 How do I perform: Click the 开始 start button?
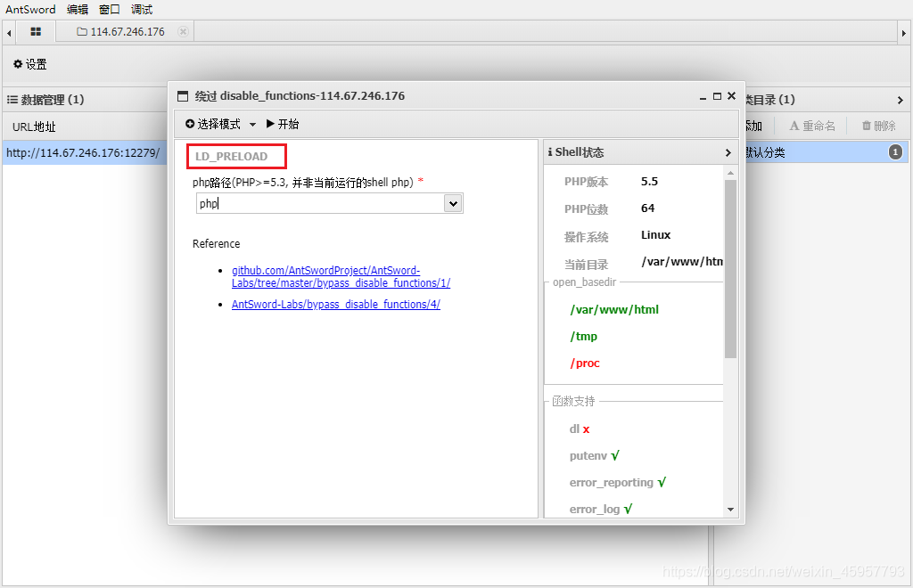click(x=283, y=124)
